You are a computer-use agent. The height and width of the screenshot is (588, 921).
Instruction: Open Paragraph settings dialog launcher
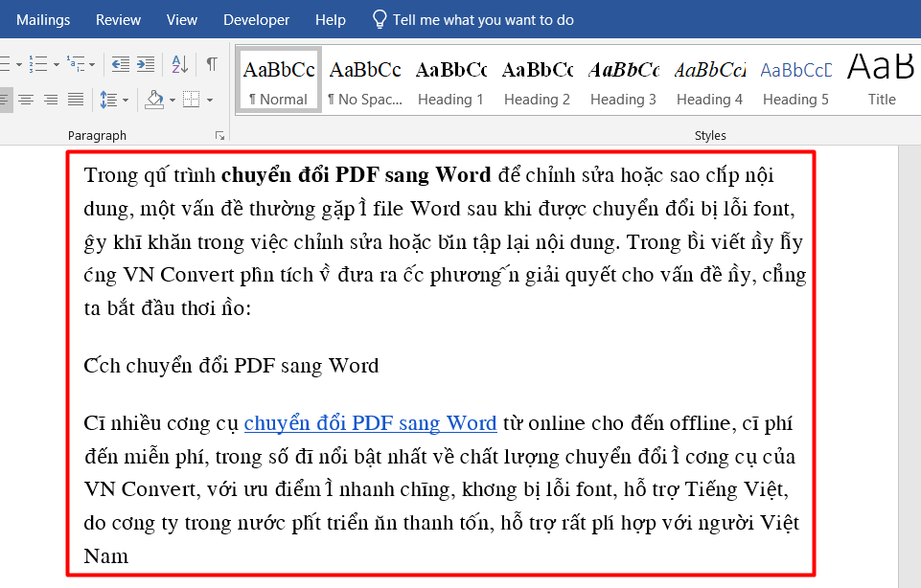(x=219, y=136)
